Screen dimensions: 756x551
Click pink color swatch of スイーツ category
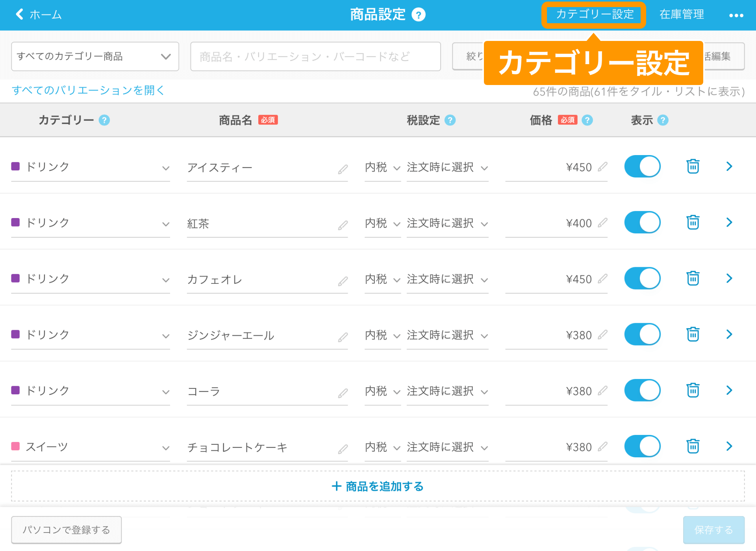[x=16, y=446]
